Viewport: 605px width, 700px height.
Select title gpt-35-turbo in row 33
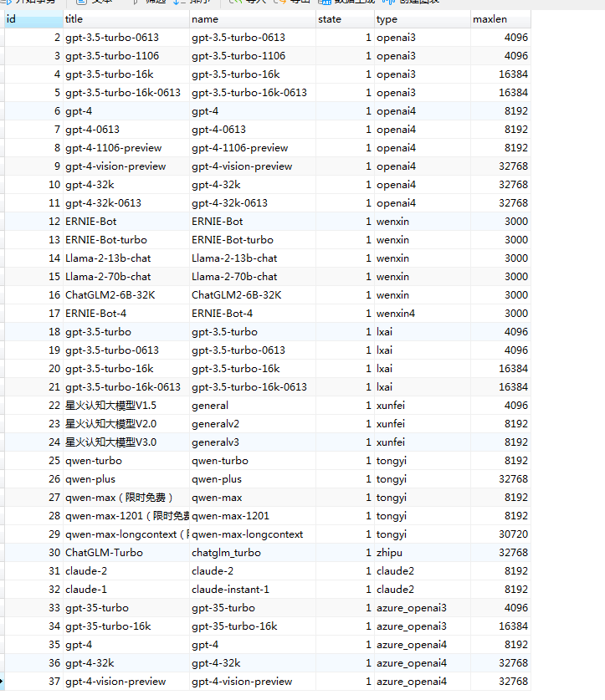click(x=126, y=608)
